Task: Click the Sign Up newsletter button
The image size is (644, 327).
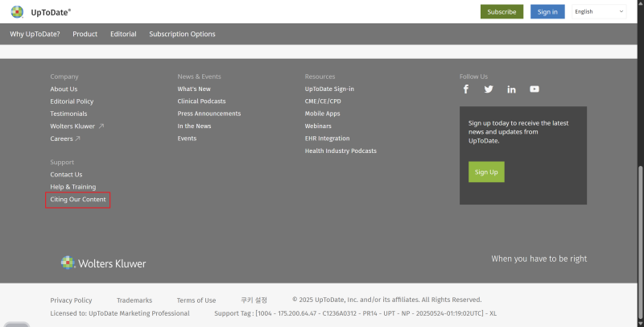Action: pyautogui.click(x=486, y=172)
